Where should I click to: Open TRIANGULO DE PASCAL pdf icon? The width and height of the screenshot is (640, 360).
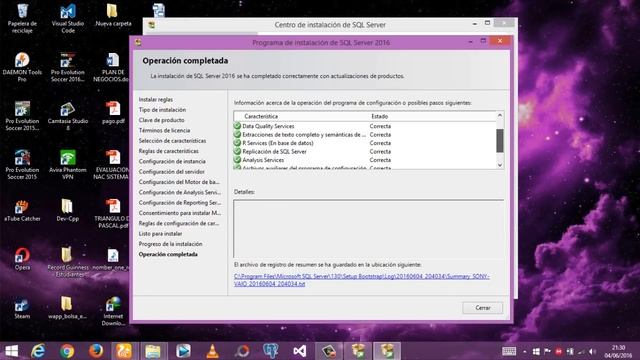coord(112,213)
